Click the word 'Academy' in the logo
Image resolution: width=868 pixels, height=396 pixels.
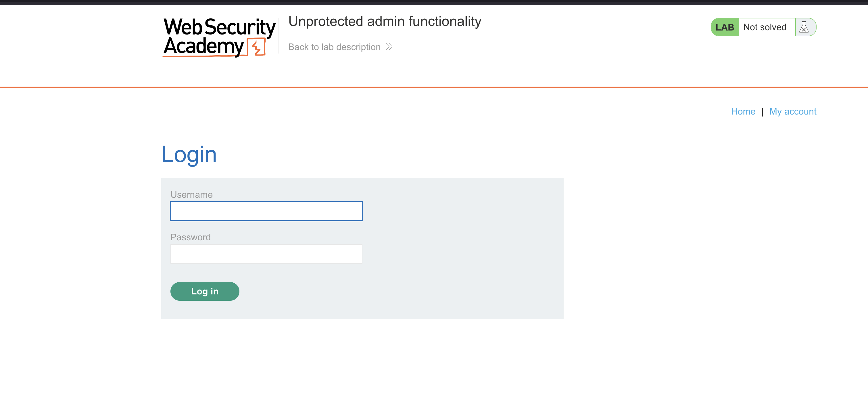pos(203,46)
